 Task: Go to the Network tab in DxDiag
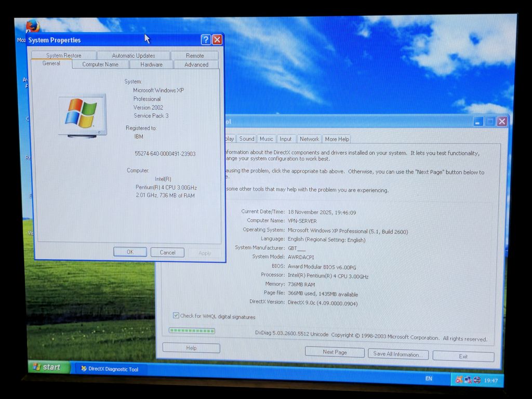coord(309,139)
